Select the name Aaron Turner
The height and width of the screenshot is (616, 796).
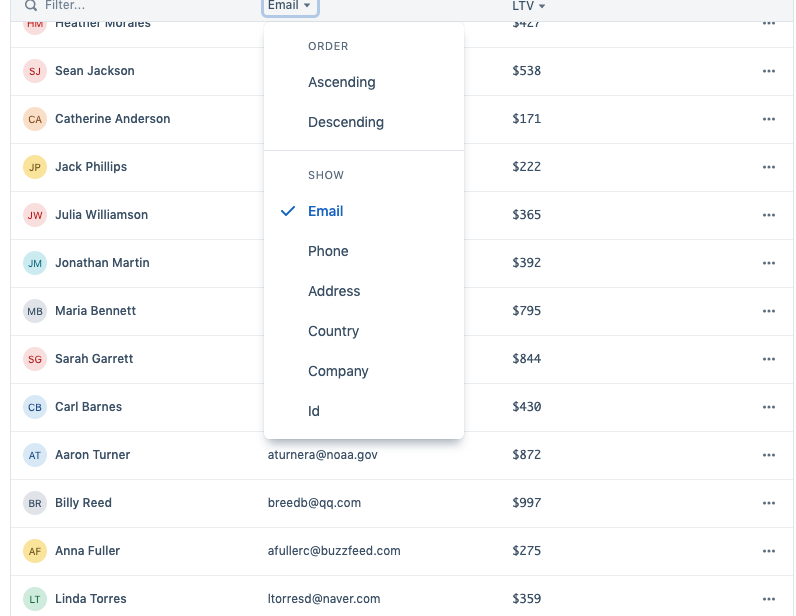pos(92,455)
